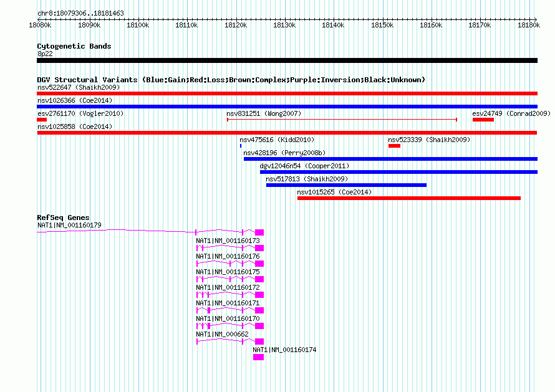
Task: Open the nsv1015265 (Coe2014) red loss bar
Action: click(x=409, y=198)
